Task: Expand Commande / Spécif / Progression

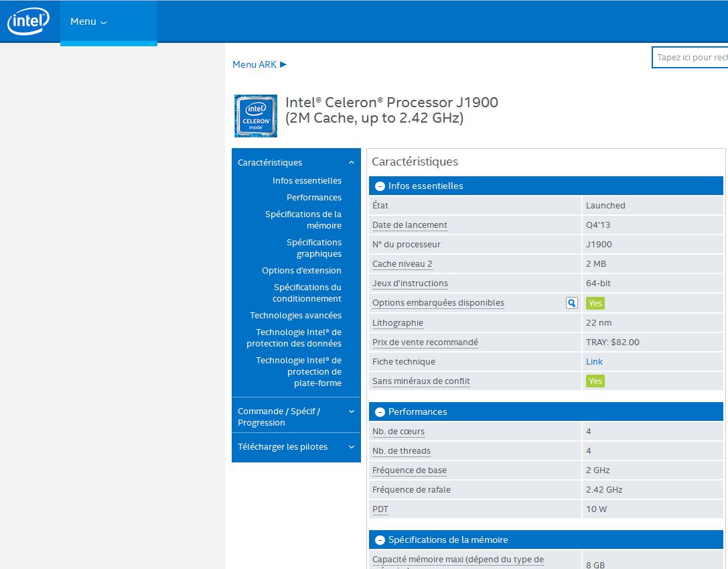Action: [351, 412]
